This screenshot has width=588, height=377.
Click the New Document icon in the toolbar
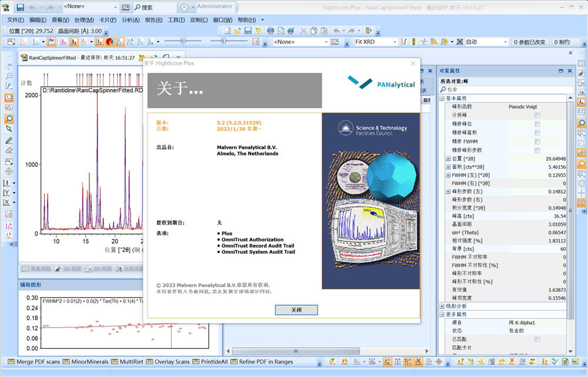[228, 31]
